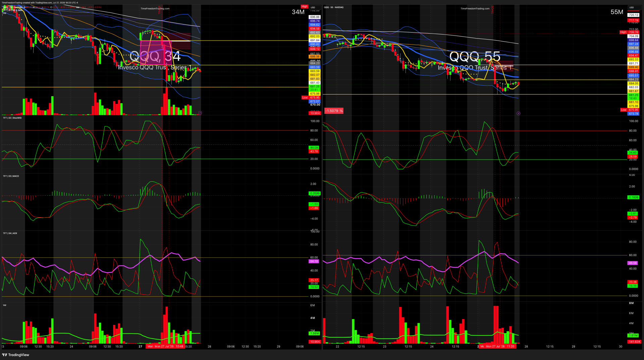Select the 'TFT | 03 | MACD' indicator label
Image resolution: width=644 pixels, height=360 pixels.
click(11, 176)
